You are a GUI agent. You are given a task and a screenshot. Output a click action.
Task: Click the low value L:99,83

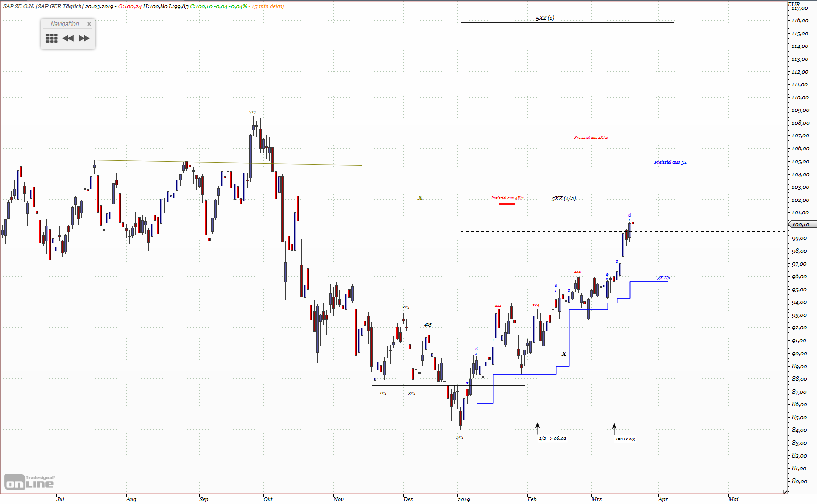[178, 6]
